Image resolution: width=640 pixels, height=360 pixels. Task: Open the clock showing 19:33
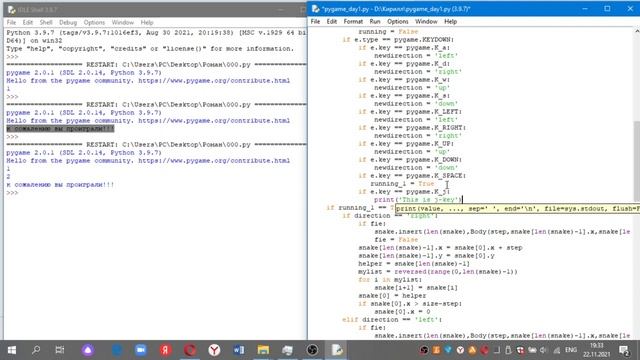point(596,350)
